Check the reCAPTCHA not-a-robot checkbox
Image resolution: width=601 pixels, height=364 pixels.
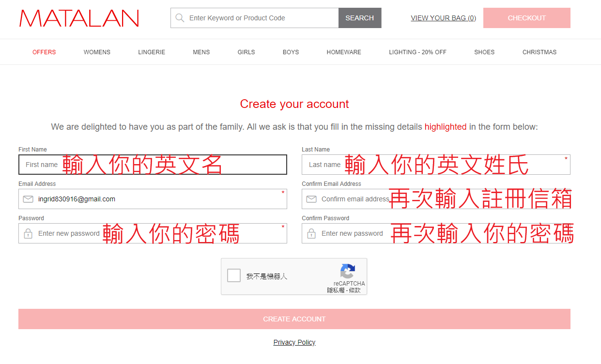(234, 276)
